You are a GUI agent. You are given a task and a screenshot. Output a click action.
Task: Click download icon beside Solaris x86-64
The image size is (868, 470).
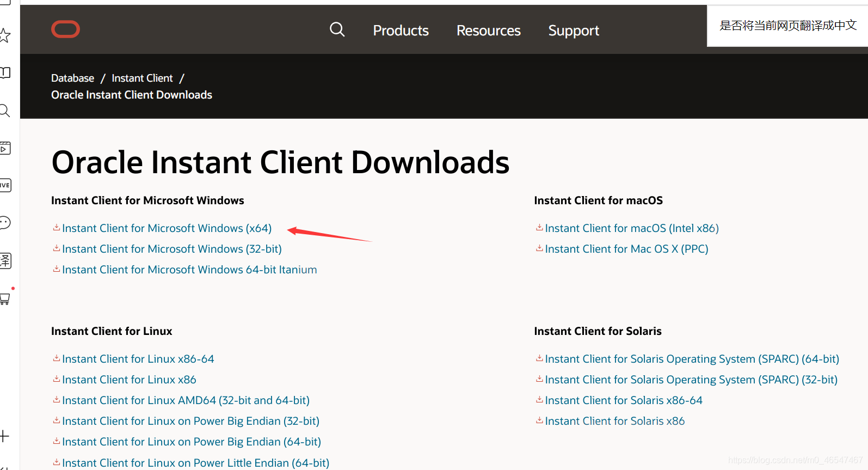(539, 400)
